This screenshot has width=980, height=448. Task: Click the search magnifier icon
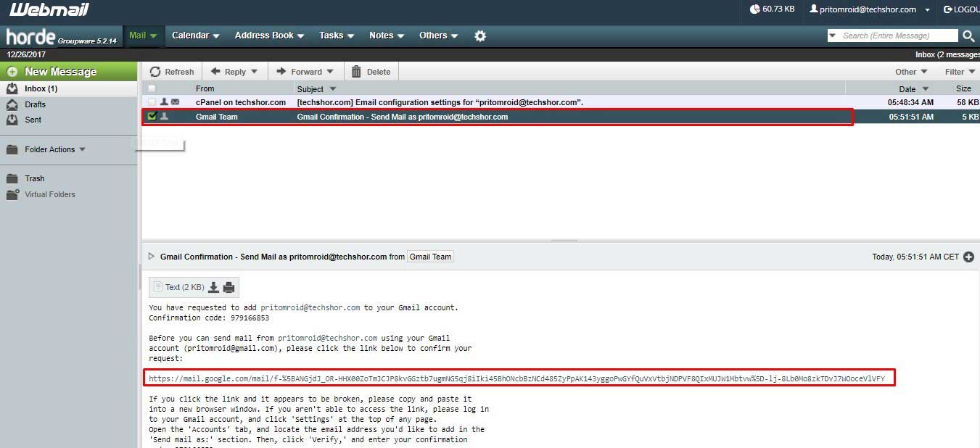pyautogui.click(x=968, y=36)
